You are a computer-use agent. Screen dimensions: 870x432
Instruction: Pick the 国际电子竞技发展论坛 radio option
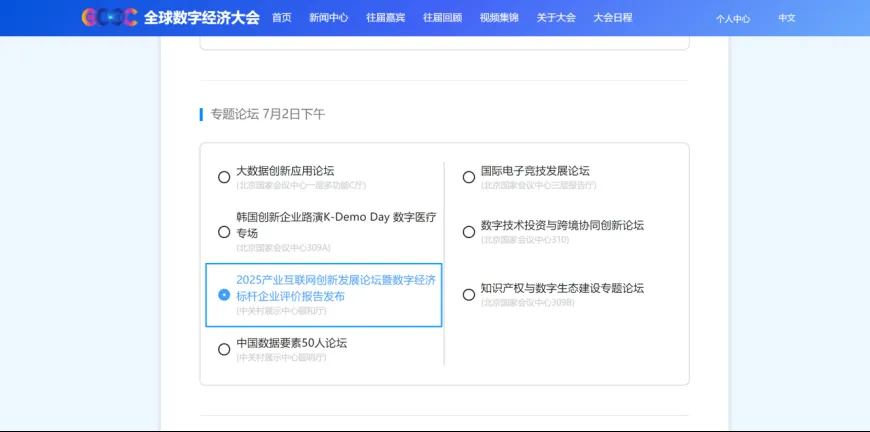click(x=468, y=177)
